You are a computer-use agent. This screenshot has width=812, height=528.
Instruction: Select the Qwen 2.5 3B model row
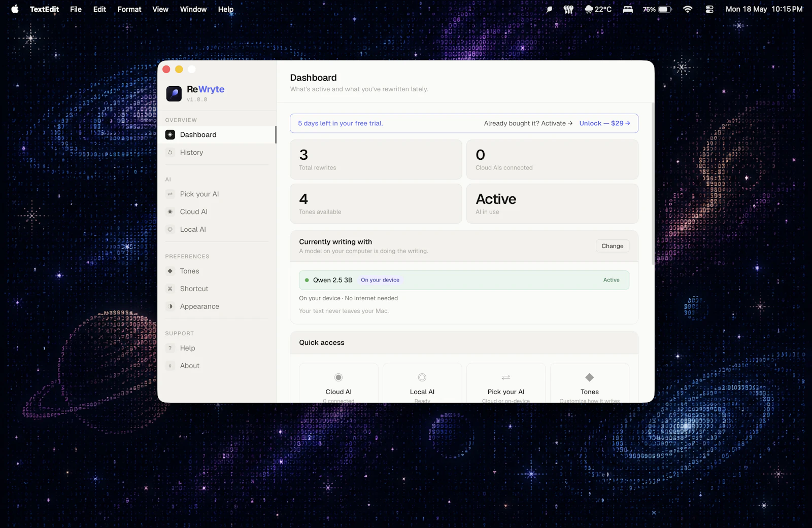pyautogui.click(x=464, y=280)
